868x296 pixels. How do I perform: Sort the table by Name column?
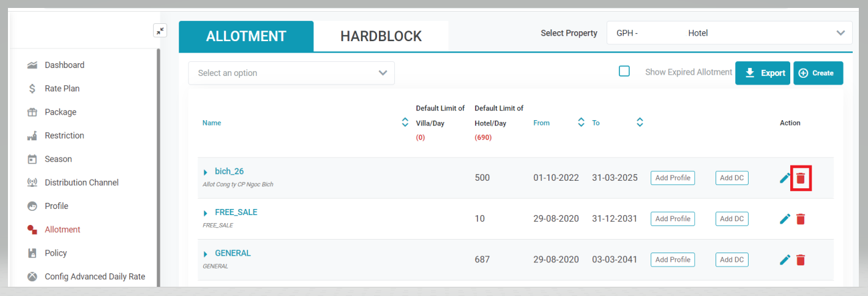[405, 123]
